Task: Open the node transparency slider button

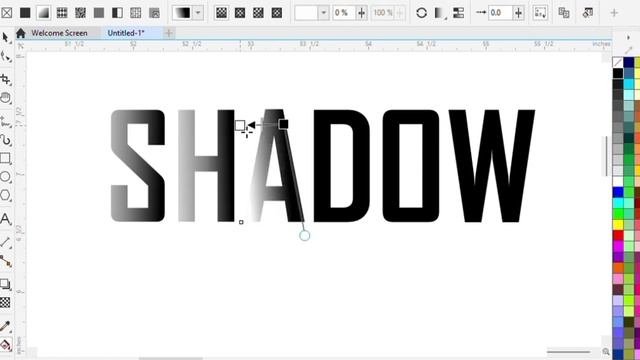Action: coord(362,13)
